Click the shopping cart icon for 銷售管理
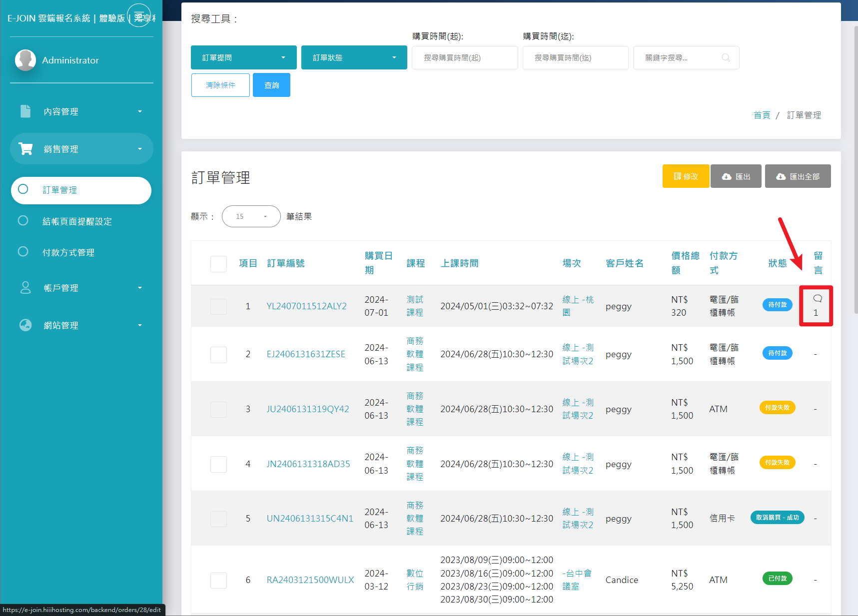Image resolution: width=858 pixels, height=616 pixels. pos(25,149)
